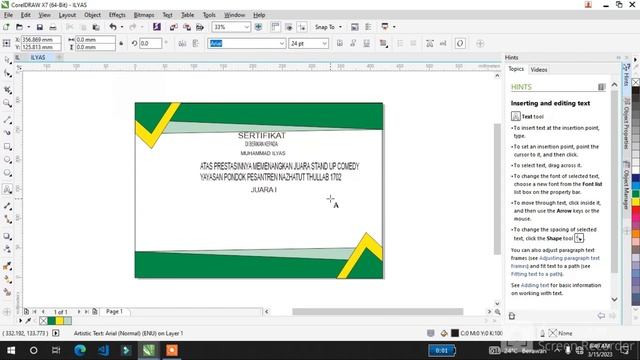Click the Undo arrow icon
The width and height of the screenshot is (640, 360).
coord(113,27)
